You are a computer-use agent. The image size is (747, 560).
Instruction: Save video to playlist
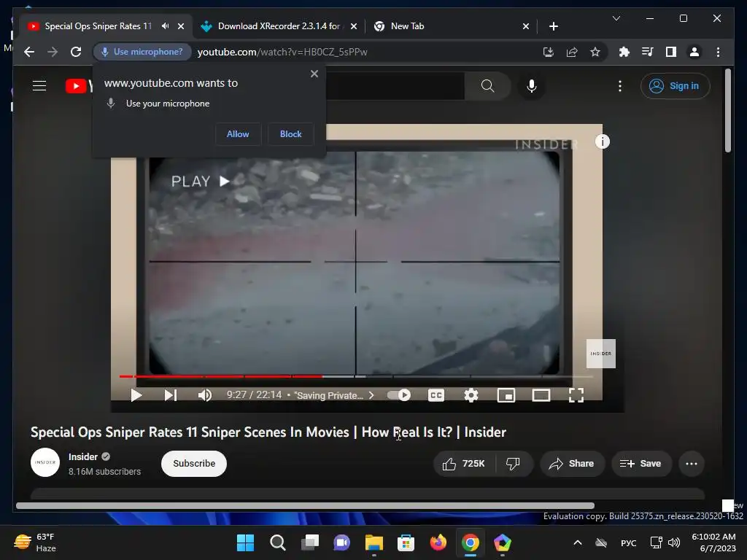[641, 463]
